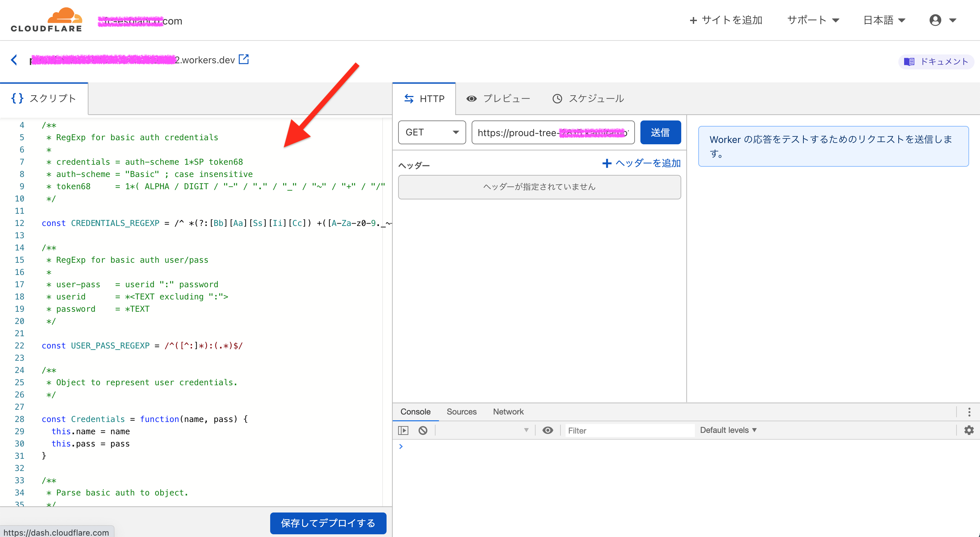This screenshot has width=980, height=537.
Task: Open console settings gear icon
Action: [968, 430]
